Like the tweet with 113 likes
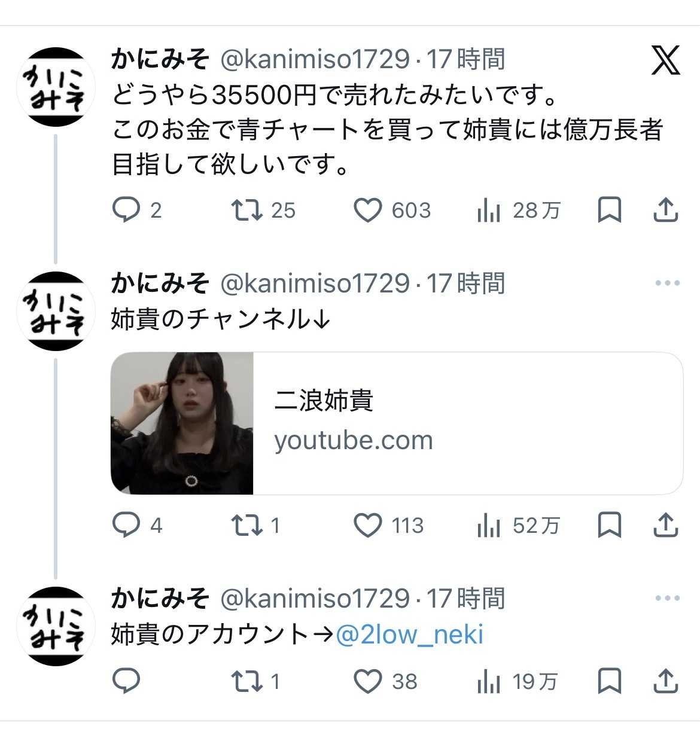The height and width of the screenshot is (732, 700). click(367, 525)
